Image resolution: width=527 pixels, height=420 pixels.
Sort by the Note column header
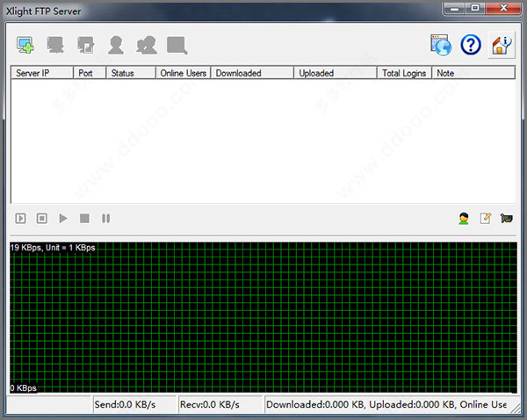473,73
